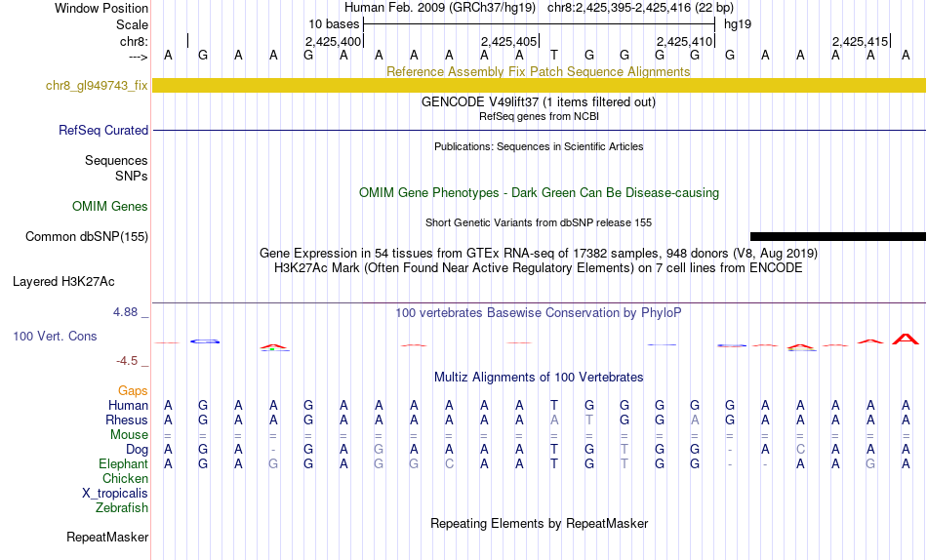Viewport: 927px width, 560px height.
Task: Click the Rhesus species label
Action: click(x=127, y=420)
